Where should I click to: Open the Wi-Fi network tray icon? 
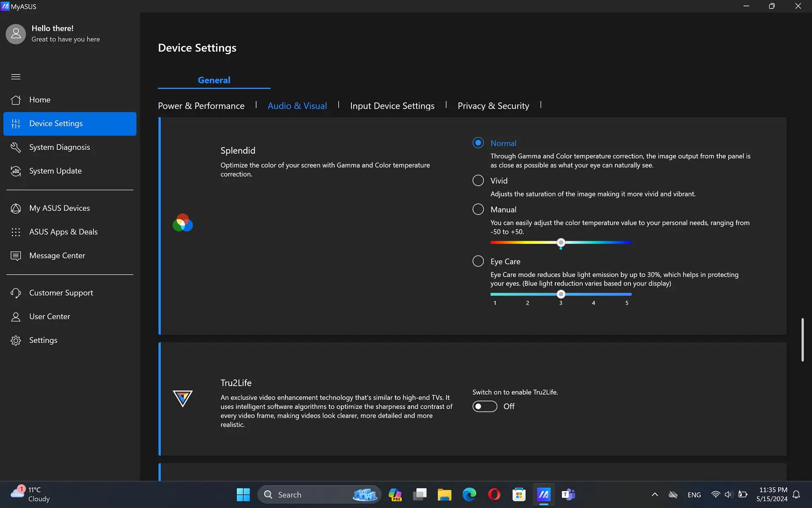coord(715,494)
